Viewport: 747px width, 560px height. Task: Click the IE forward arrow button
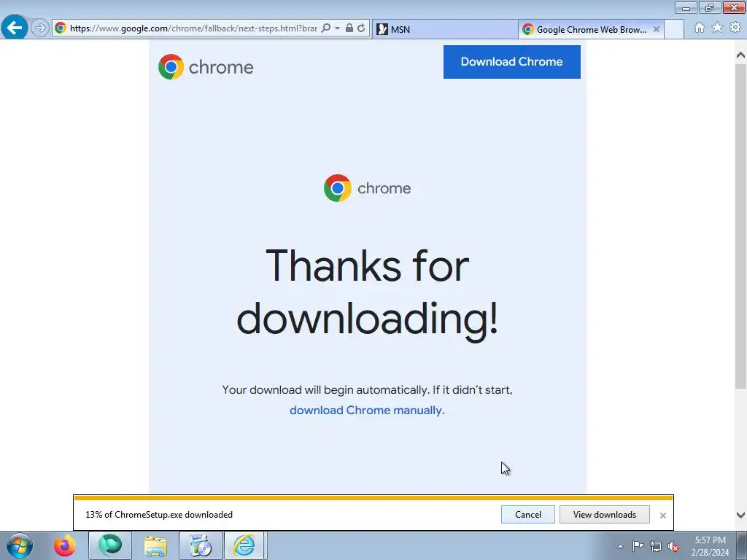click(40, 28)
